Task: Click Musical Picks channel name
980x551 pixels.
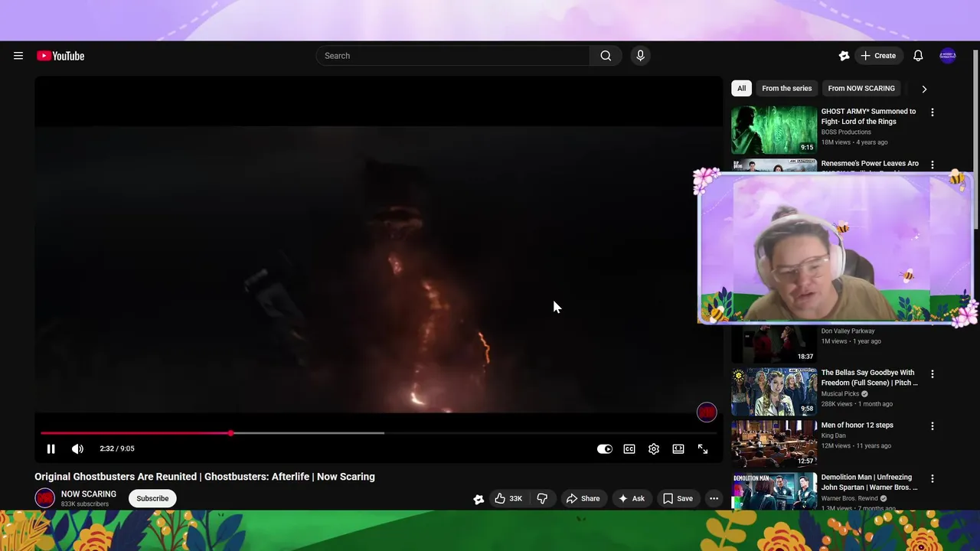Action: [x=841, y=394]
